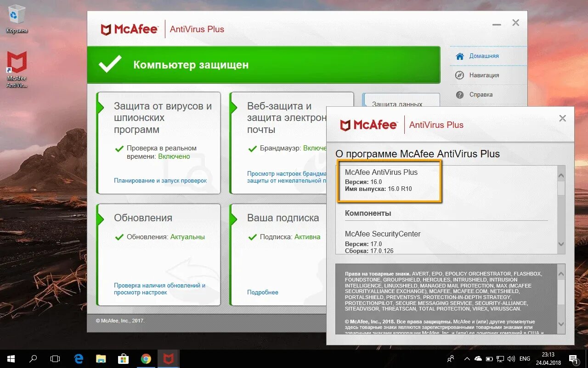Image resolution: width=588 pixels, height=368 pixels.
Task: Click the Домашняя house icon
Action: (x=459, y=56)
